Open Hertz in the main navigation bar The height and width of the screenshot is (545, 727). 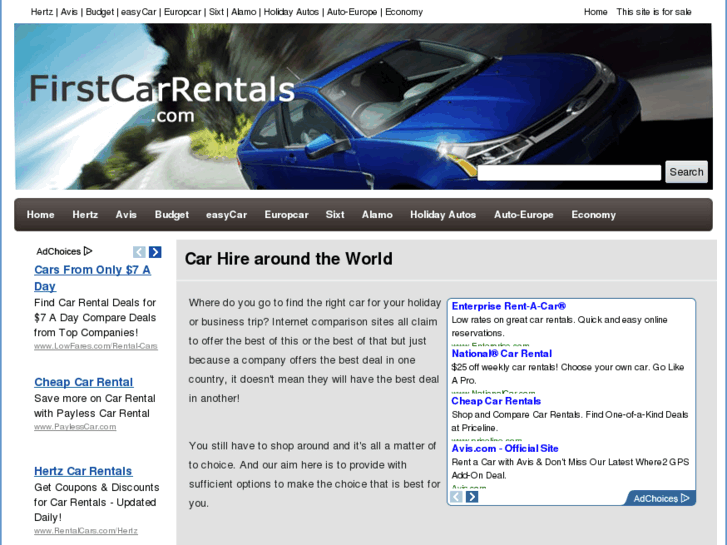pos(85,215)
